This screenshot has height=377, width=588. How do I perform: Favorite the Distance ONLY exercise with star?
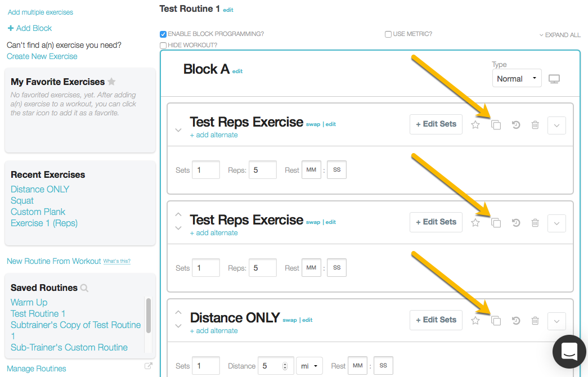[475, 320]
